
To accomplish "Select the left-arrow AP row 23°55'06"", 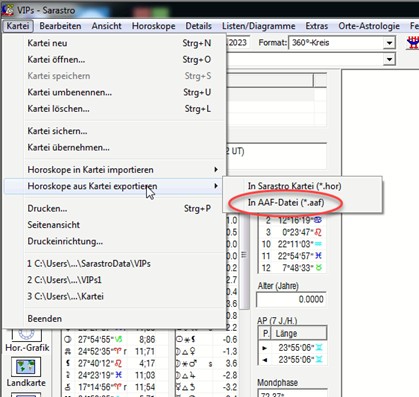I will click(x=292, y=360).
